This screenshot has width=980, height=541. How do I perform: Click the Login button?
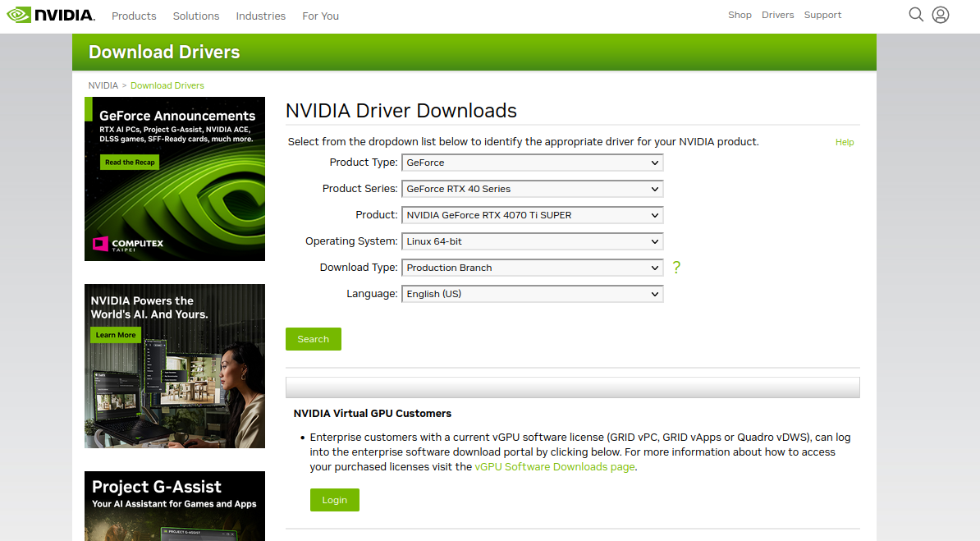[x=334, y=500]
